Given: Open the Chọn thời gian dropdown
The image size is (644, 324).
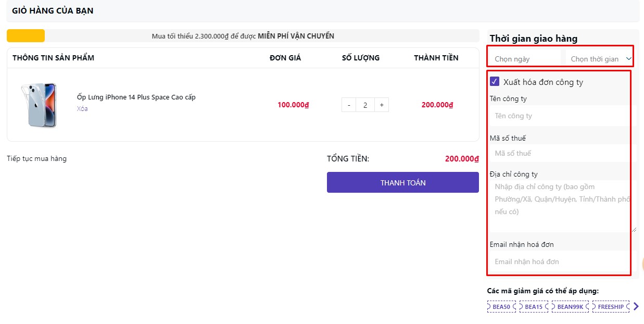Looking at the screenshot, I should [600, 59].
